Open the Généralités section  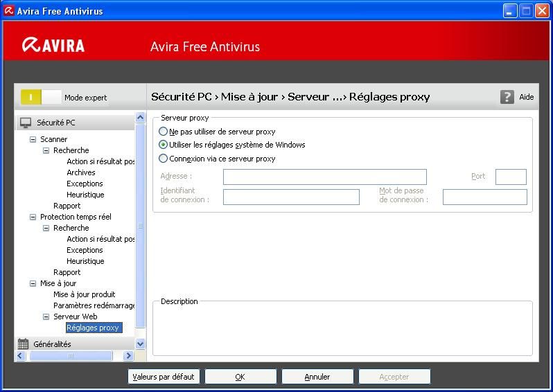76,344
